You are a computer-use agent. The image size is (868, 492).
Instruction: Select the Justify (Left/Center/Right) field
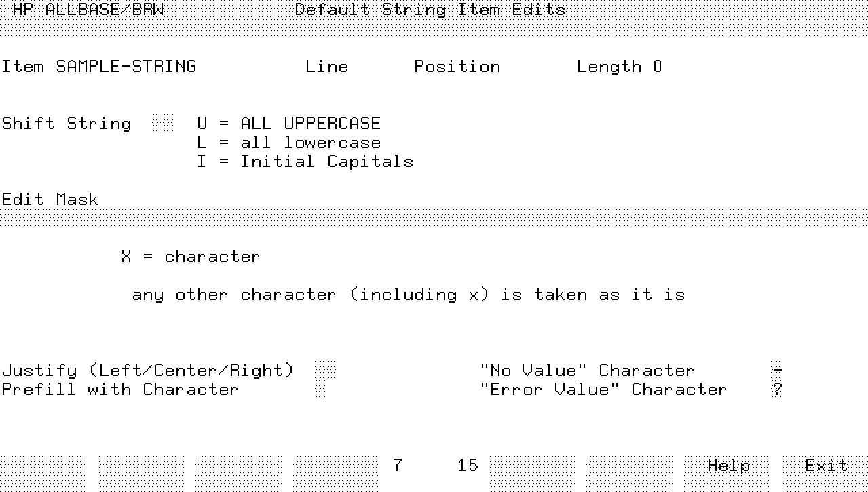325,371
